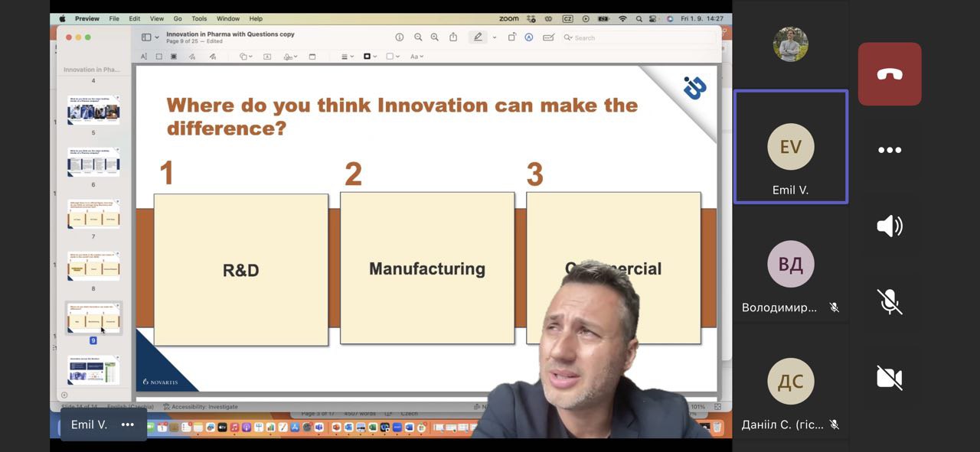Open the border color swatch dropdown

coord(371,57)
